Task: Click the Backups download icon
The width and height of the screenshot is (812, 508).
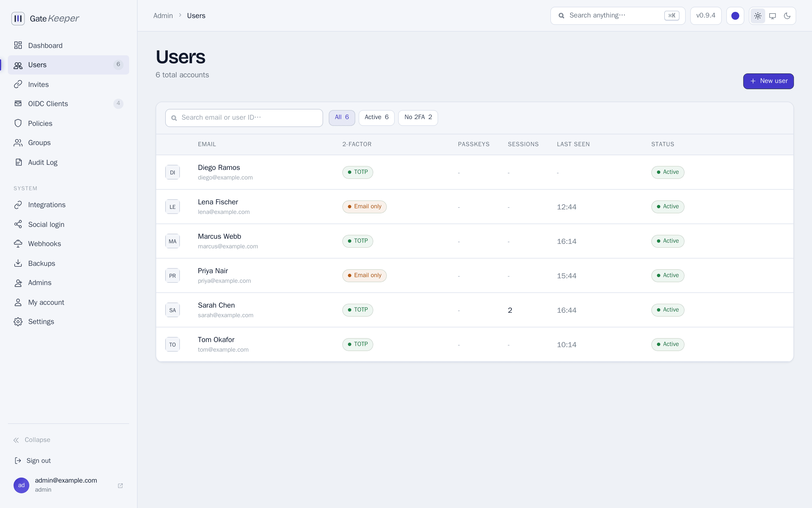Action: pyautogui.click(x=18, y=263)
